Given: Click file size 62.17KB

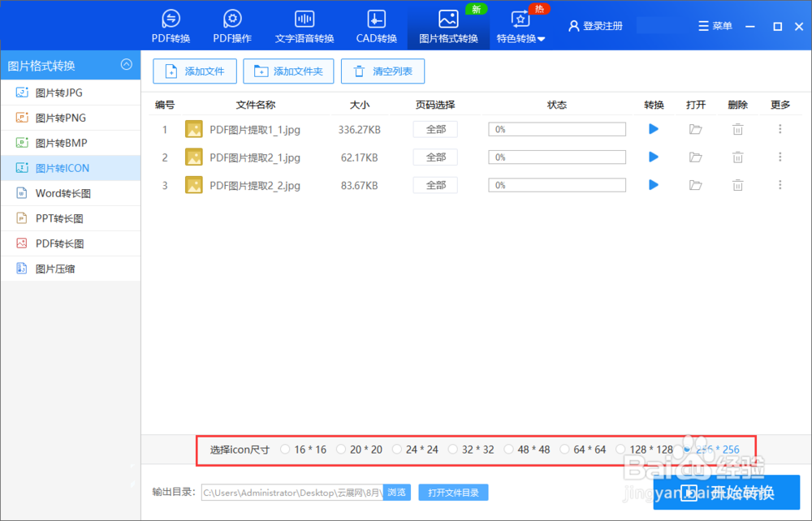Looking at the screenshot, I should pyautogui.click(x=360, y=157).
